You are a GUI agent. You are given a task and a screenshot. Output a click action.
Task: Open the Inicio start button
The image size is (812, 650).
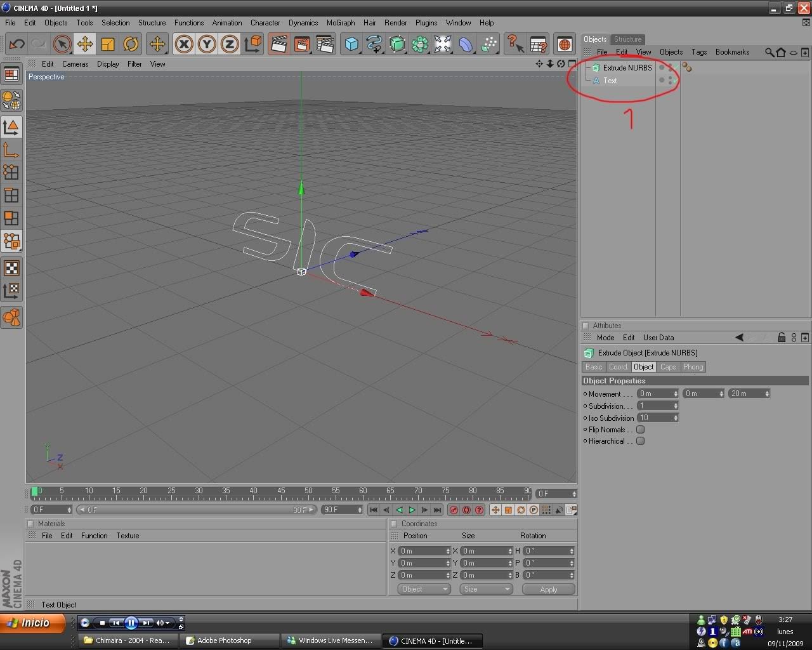point(32,623)
